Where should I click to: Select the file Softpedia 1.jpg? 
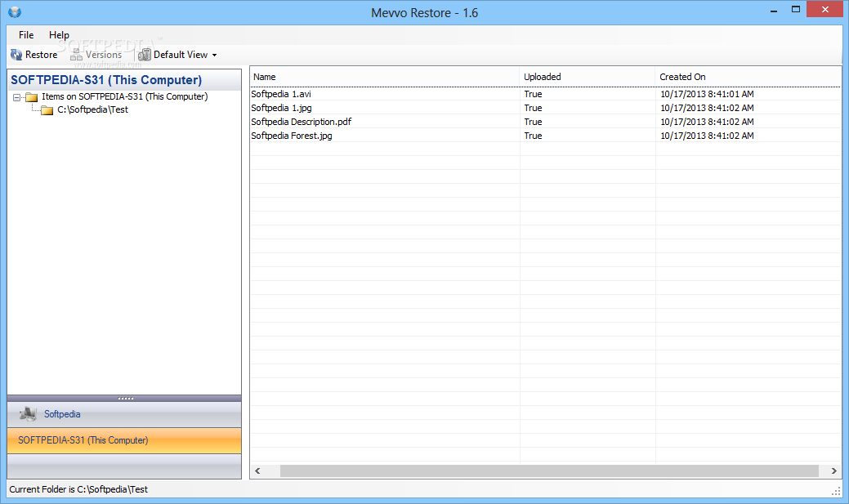tap(281, 108)
